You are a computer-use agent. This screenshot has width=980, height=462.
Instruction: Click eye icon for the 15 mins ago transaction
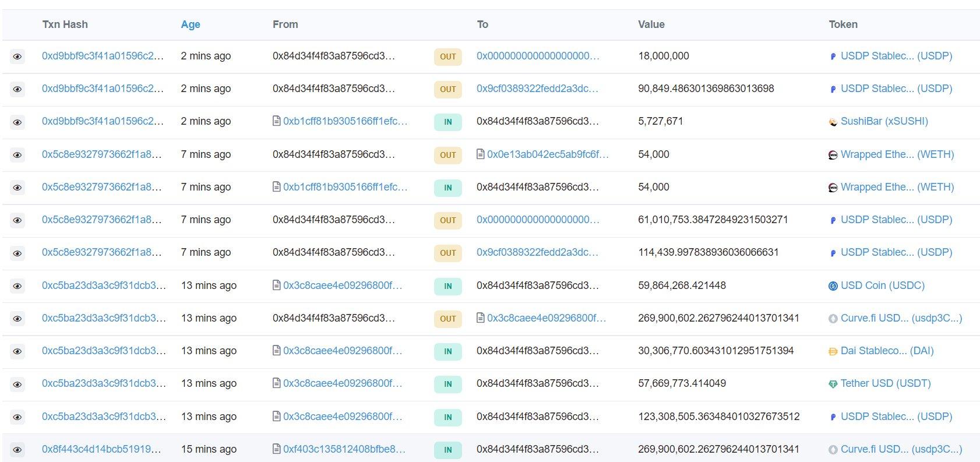tap(17, 450)
